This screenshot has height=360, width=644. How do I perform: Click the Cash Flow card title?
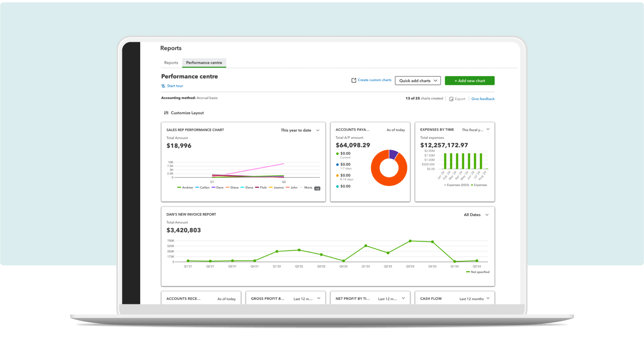coord(431,299)
